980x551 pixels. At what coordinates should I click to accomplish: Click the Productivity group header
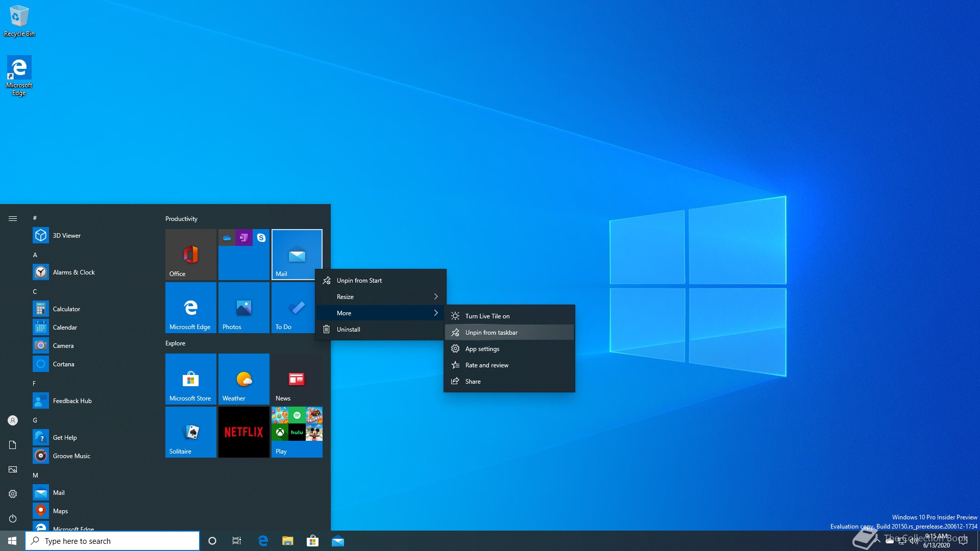[181, 219]
